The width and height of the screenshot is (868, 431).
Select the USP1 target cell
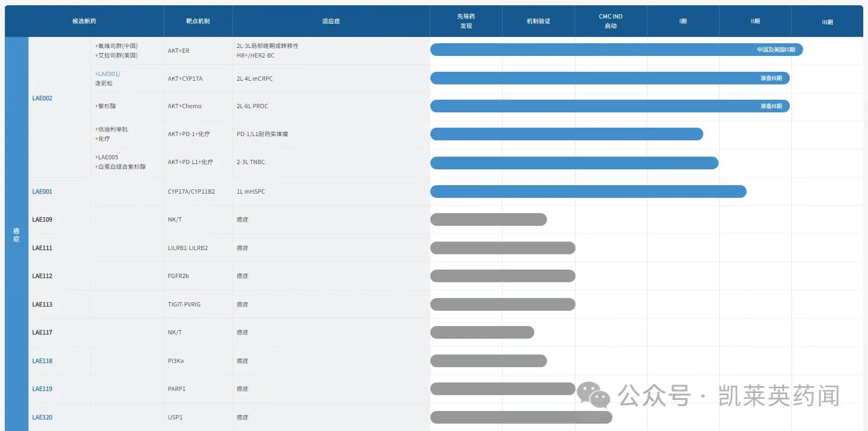(x=175, y=417)
